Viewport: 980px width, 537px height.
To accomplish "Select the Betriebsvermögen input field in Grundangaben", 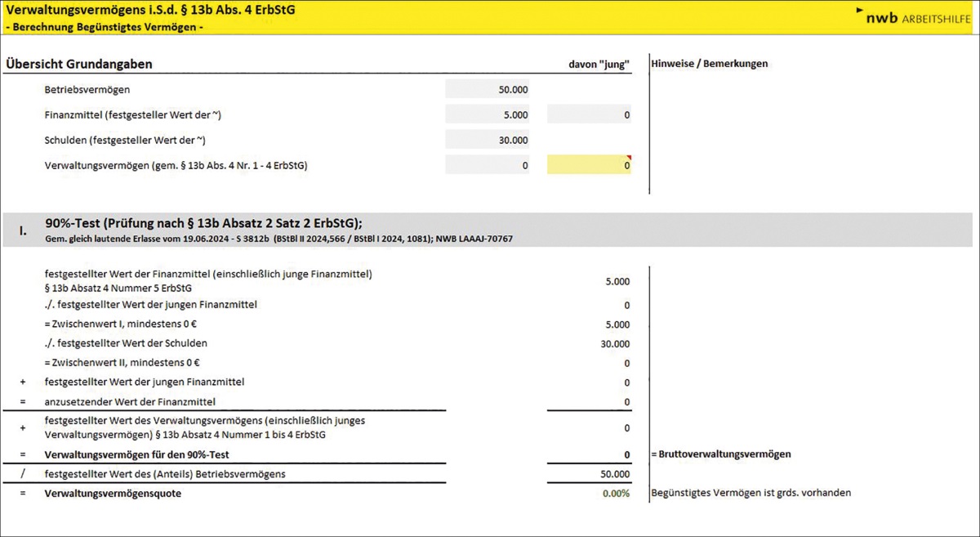I will 488,90.
